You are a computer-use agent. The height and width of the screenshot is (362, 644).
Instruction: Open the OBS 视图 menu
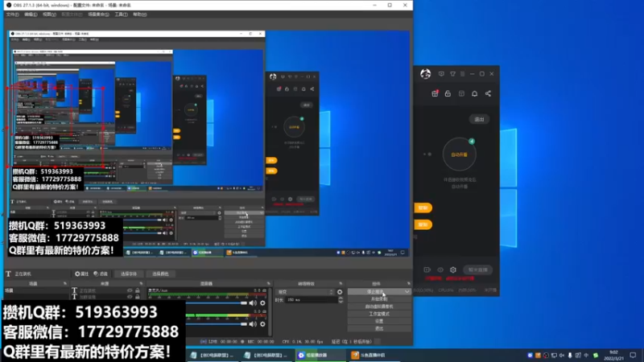pos(49,14)
